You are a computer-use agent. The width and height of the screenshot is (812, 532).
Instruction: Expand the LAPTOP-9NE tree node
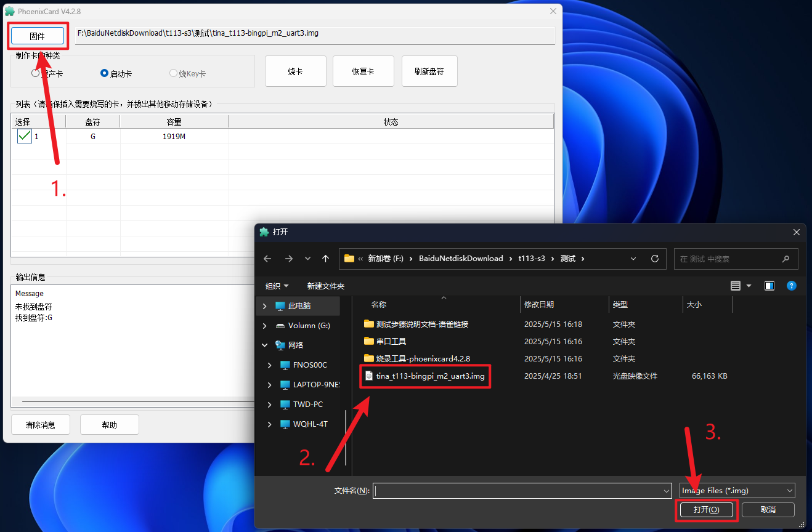(x=269, y=385)
